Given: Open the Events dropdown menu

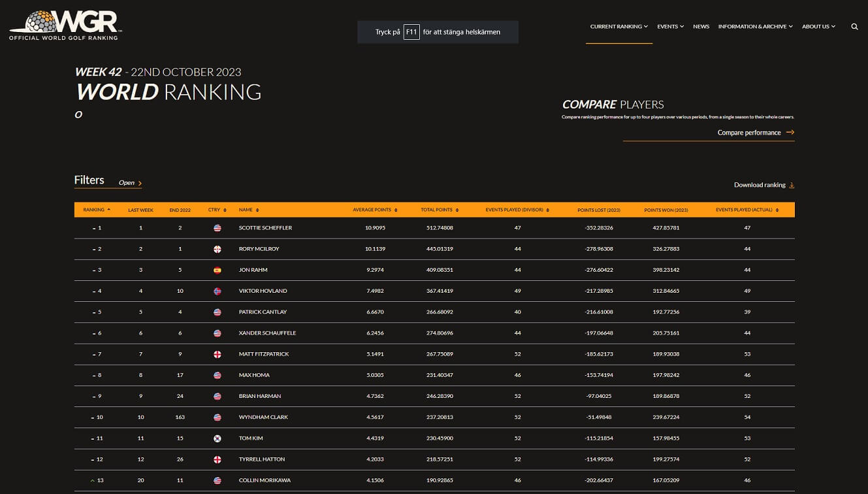Looking at the screenshot, I should click(x=671, y=27).
